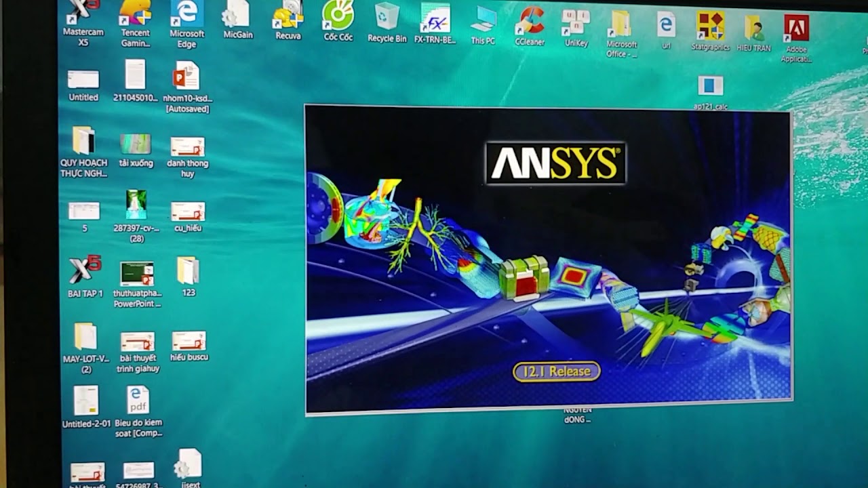This screenshot has width=868, height=488.
Task: Select the cu_hiếu desktop file
Action: coord(188,217)
